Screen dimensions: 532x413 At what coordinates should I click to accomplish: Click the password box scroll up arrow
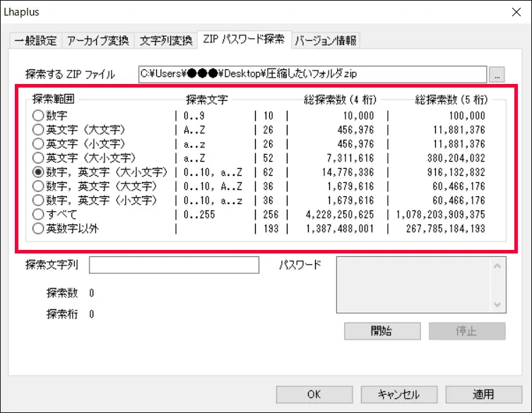click(497, 266)
